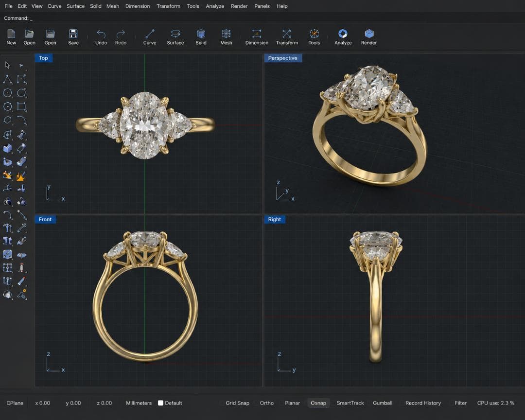Click the Render toolbar icon

(368, 37)
